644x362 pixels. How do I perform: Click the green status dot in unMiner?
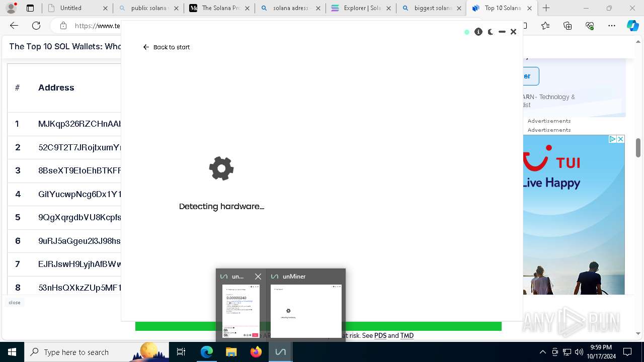pos(467,32)
